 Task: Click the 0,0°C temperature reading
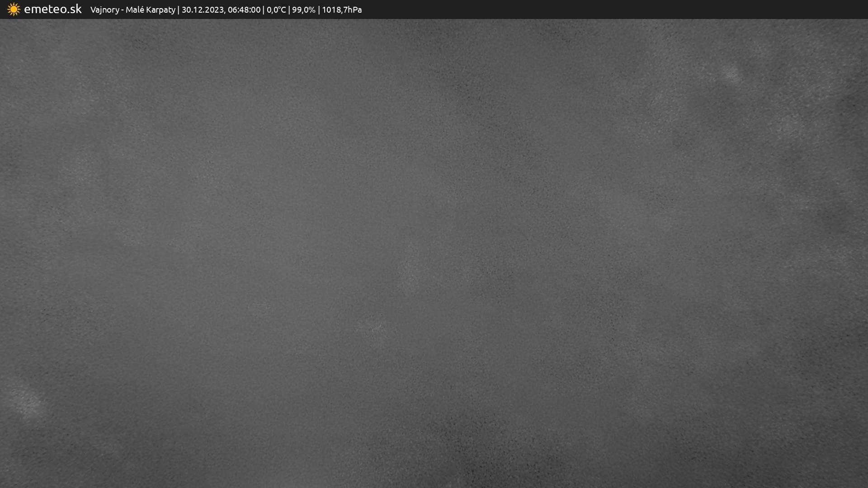coord(276,9)
